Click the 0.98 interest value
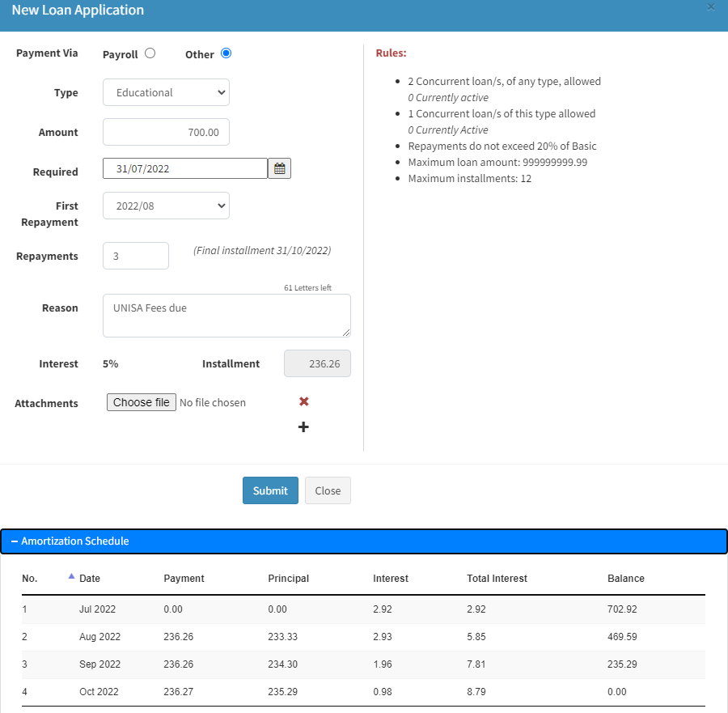728x713 pixels. pyautogui.click(x=383, y=692)
